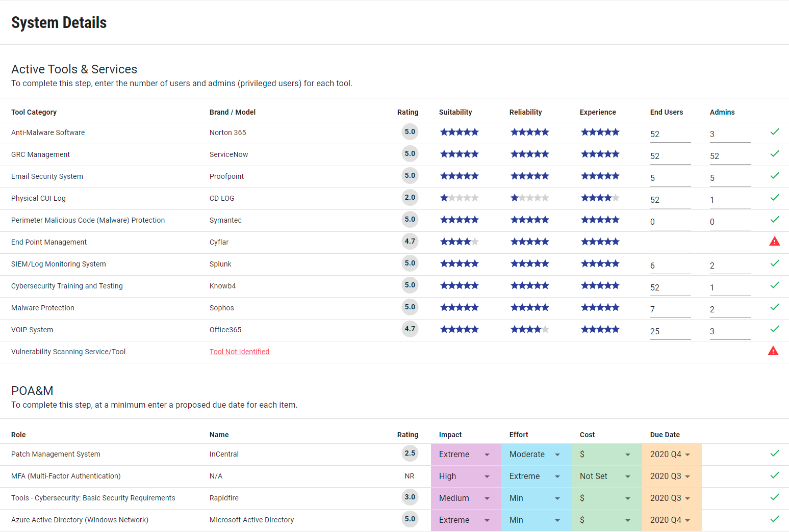Click the red warning icon for End Point Management
Image resolution: width=789 pixels, height=532 pixels.
(x=774, y=242)
